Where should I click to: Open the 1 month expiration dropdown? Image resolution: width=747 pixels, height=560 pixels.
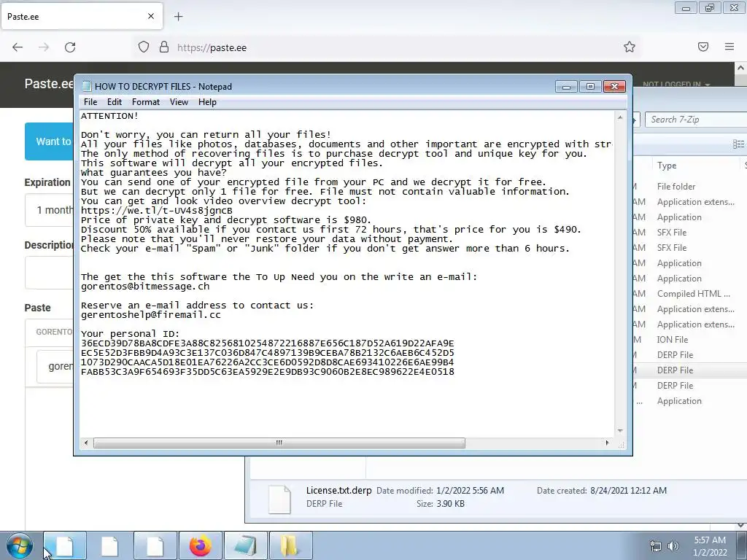49,210
